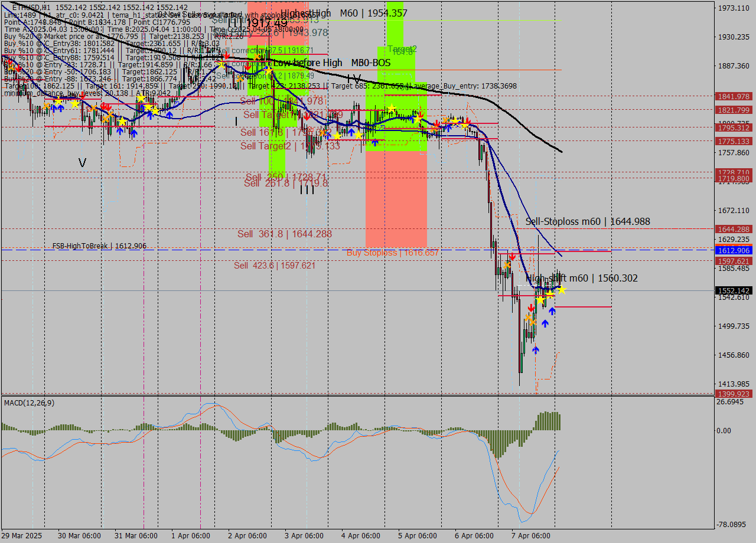Click the Buy Stoploss | 1616.657 label
The image size is (756, 543).
coord(393,252)
